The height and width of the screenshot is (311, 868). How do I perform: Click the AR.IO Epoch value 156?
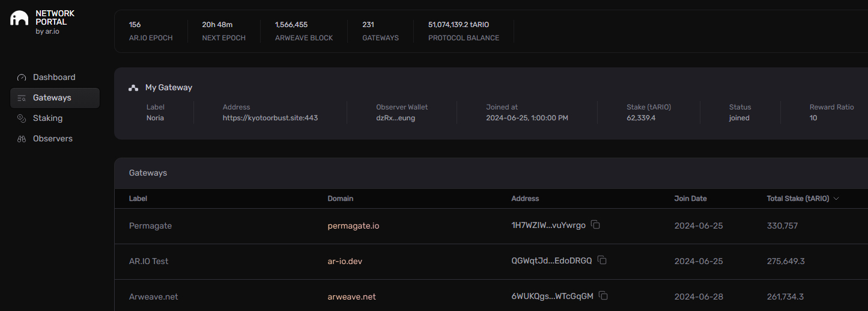(135, 25)
